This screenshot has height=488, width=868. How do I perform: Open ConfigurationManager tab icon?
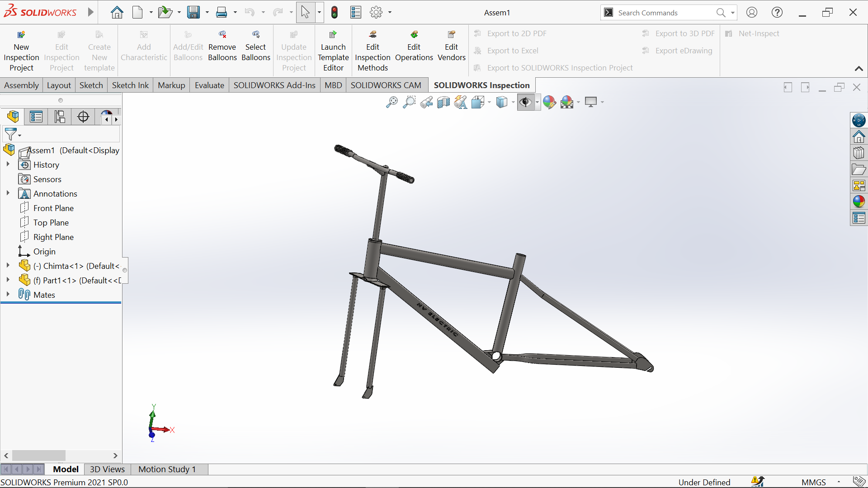60,117
